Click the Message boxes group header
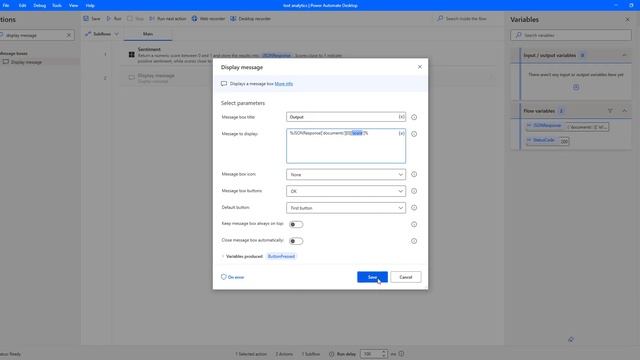 tap(14, 53)
